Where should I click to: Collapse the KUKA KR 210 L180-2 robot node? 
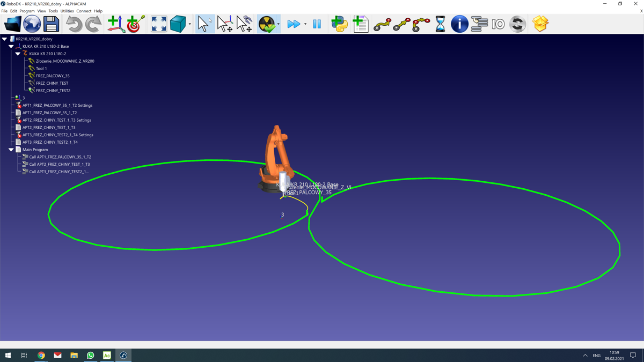pyautogui.click(x=18, y=54)
